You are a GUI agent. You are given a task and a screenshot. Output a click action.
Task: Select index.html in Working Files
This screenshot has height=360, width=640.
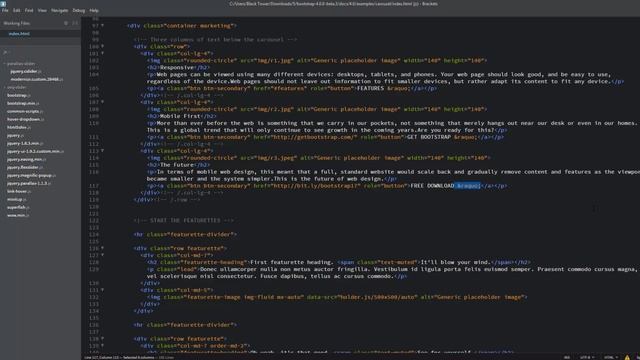click(19, 34)
